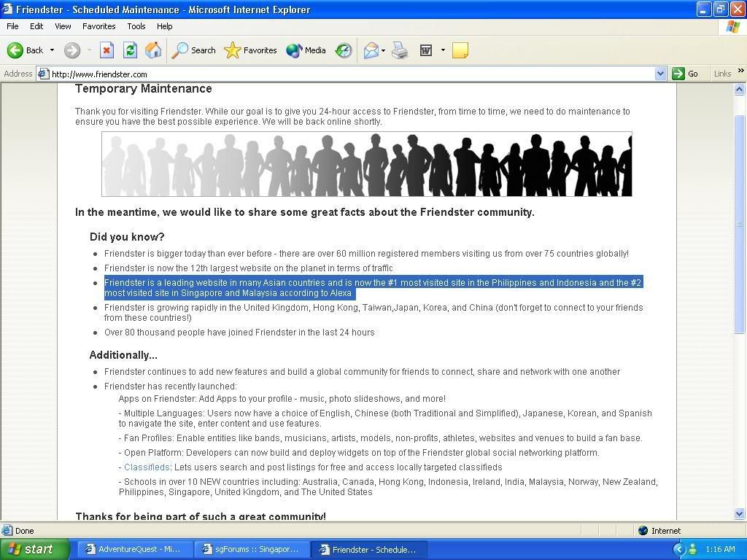The width and height of the screenshot is (747, 560).
Task: Click the yellow note Discuss icon
Action: (460, 50)
